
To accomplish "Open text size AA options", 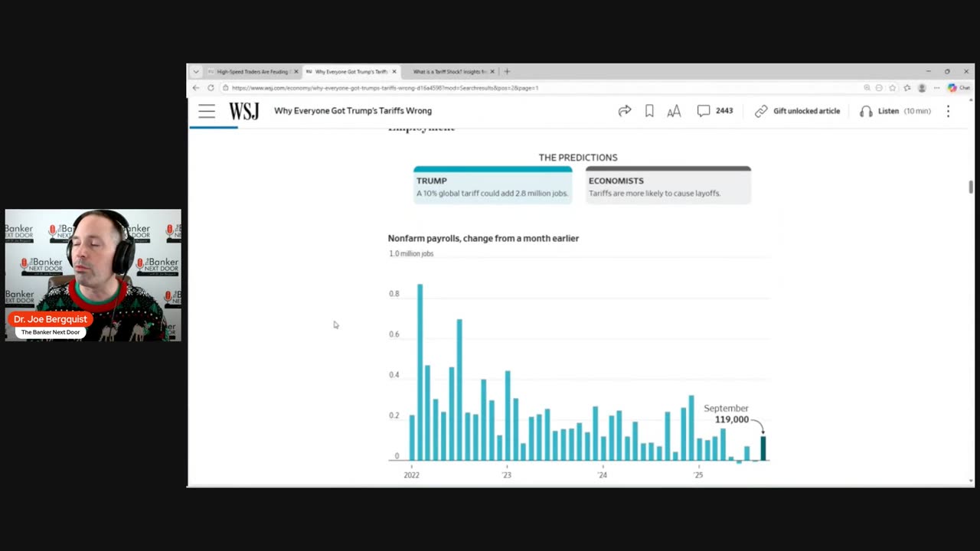I will 674,111.
